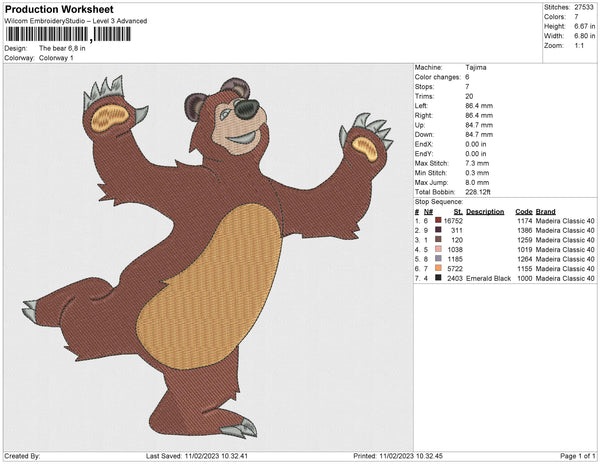This screenshot has height=464, width=600.
Task: Click thread code 1000 in the stop sequence
Action: tap(525, 278)
